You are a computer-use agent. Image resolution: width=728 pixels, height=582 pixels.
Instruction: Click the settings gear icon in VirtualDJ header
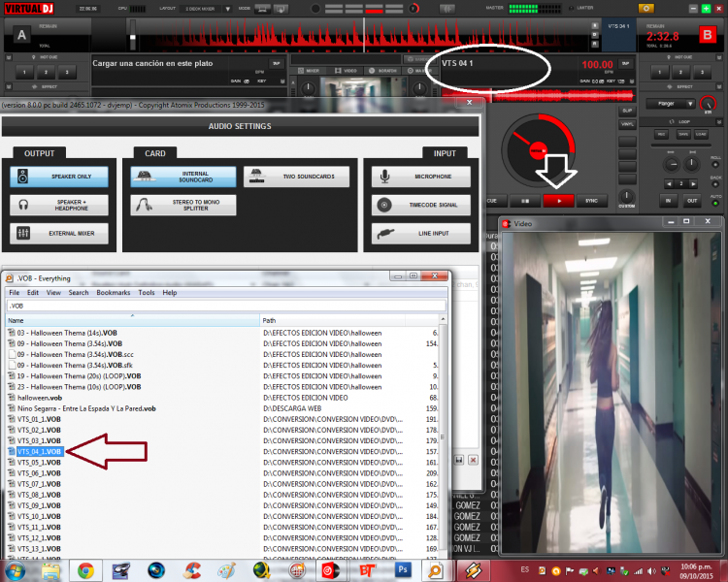[645, 9]
